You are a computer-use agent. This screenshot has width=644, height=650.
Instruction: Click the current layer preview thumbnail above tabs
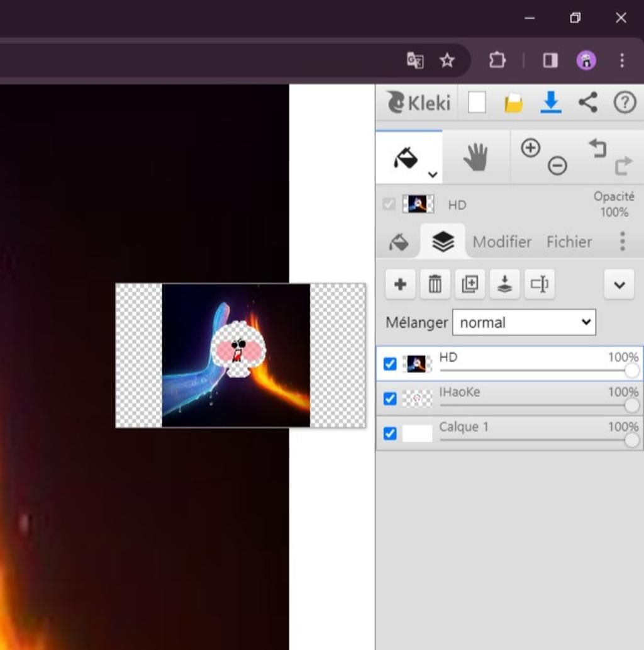click(418, 204)
